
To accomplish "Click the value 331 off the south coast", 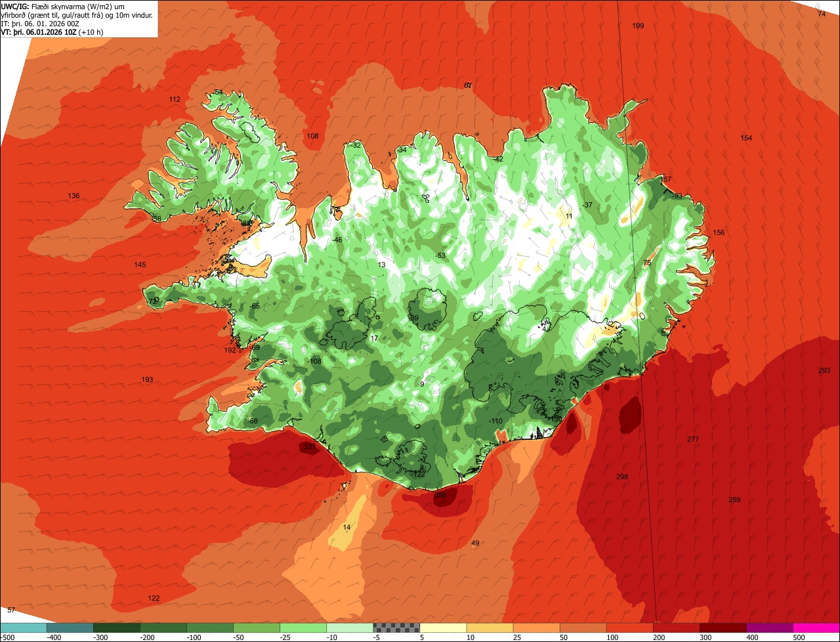I will point(309,446).
